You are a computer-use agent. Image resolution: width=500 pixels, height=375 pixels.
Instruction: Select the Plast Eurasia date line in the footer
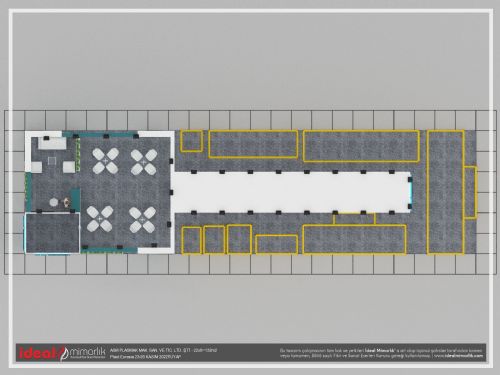tap(145, 357)
